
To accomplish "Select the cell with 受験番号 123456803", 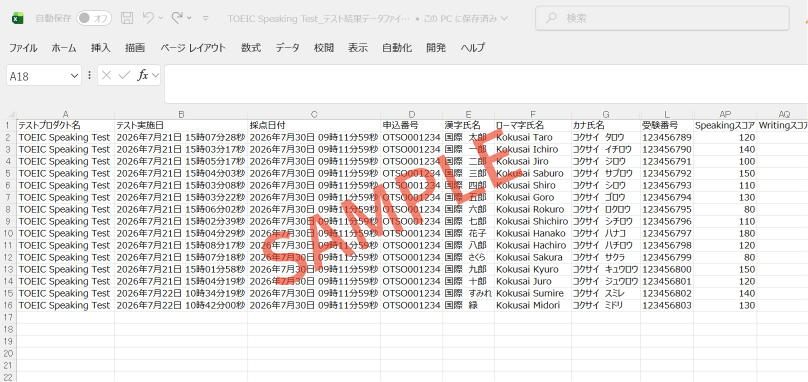I will point(667,305).
